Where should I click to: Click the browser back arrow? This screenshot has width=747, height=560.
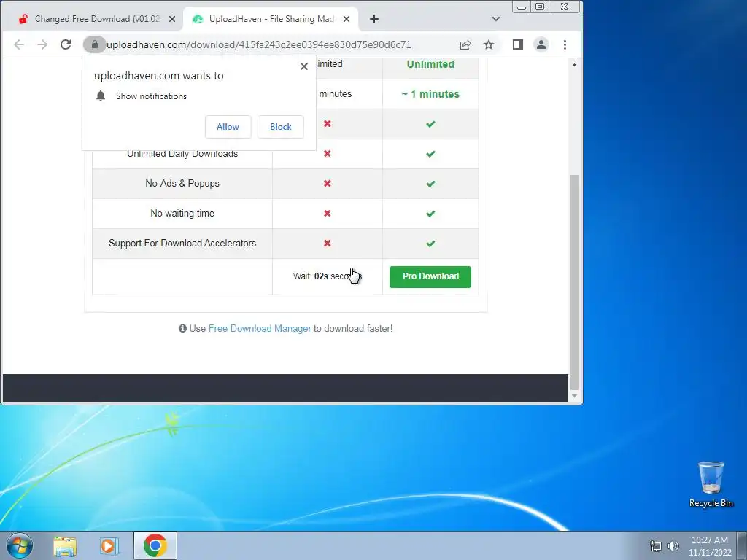click(x=19, y=44)
